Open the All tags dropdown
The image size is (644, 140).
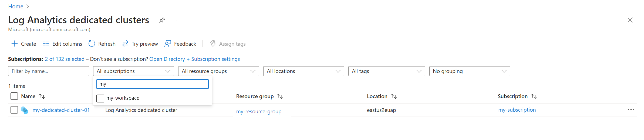(386, 71)
